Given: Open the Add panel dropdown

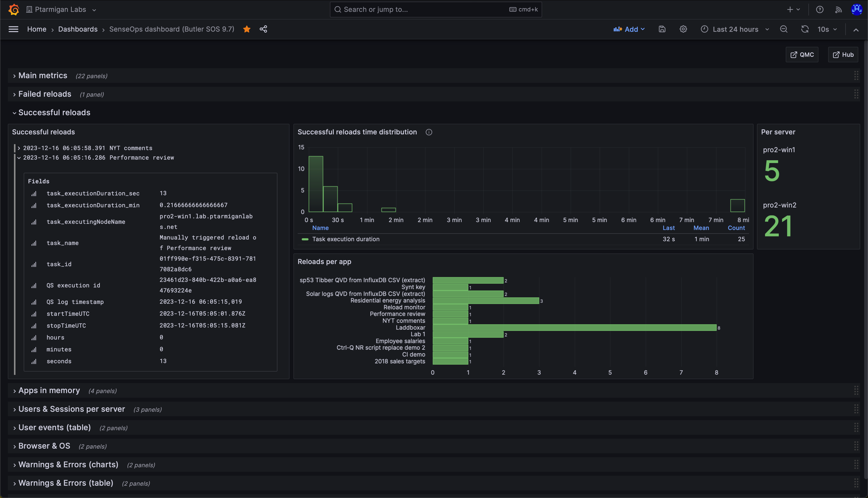Looking at the screenshot, I should pyautogui.click(x=629, y=29).
